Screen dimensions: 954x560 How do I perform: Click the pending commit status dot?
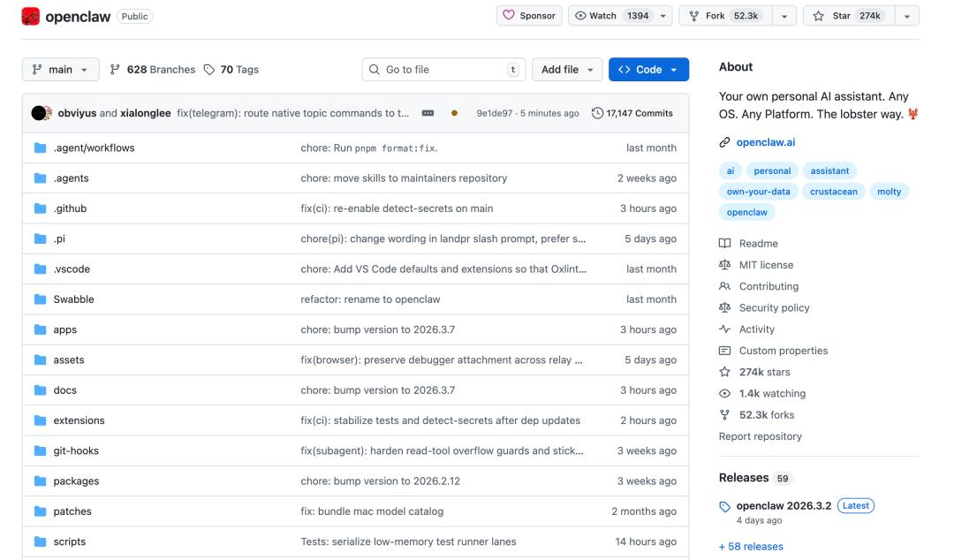click(x=454, y=113)
